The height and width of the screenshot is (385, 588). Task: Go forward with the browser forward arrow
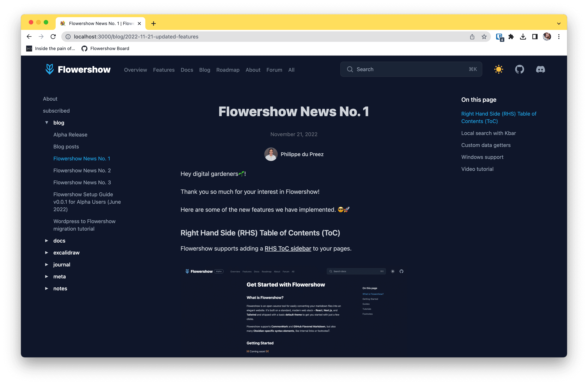pyautogui.click(x=41, y=37)
